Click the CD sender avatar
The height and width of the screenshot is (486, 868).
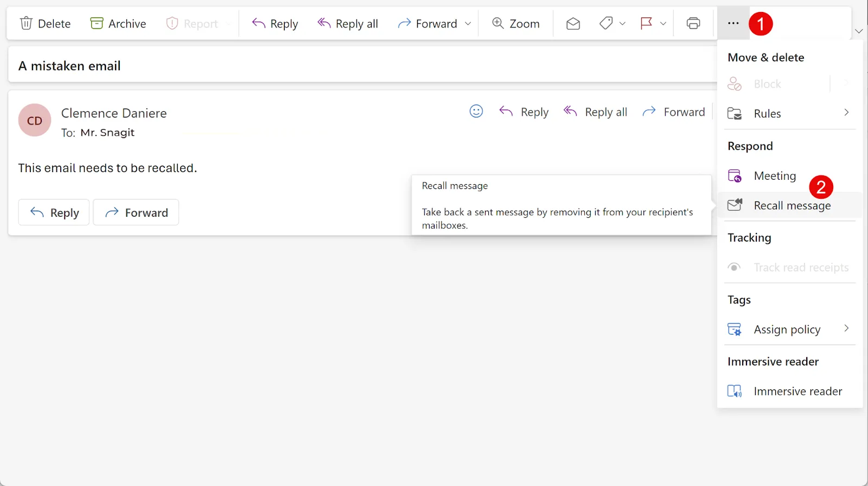[35, 120]
